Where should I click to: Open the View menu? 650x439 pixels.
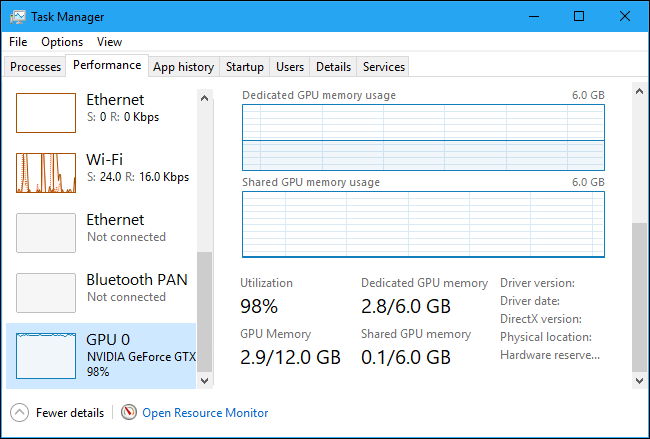(x=109, y=42)
